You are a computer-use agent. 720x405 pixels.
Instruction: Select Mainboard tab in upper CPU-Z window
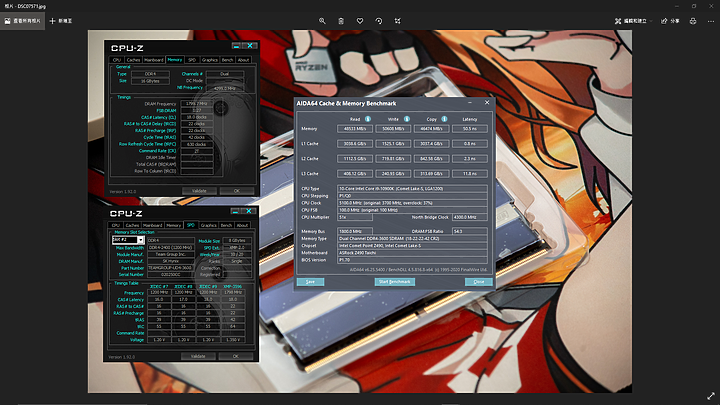(154, 60)
